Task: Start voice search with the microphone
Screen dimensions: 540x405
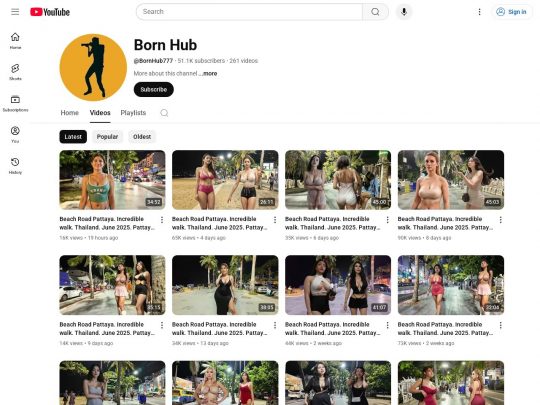Action: (x=404, y=12)
